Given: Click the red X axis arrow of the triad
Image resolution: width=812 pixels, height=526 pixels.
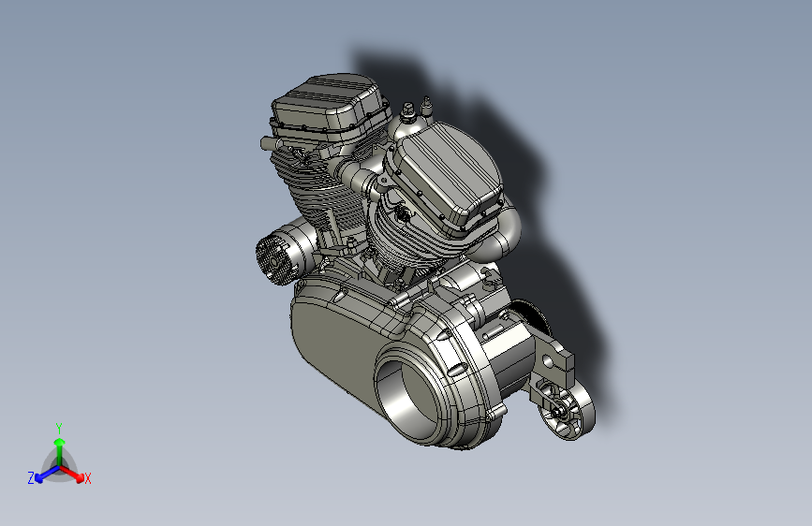Looking at the screenshot, I should click(x=71, y=474).
